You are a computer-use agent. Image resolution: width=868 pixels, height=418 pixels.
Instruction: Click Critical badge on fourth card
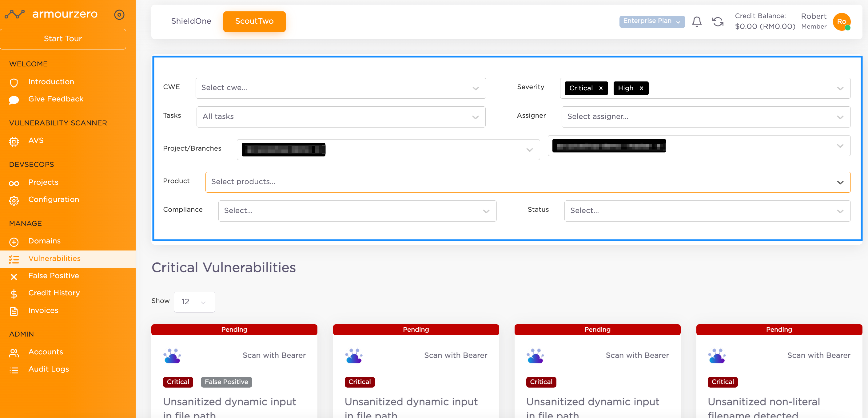(723, 382)
